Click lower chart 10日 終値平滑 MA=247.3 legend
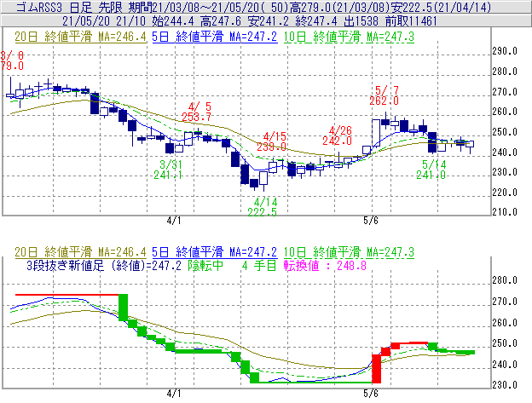 (349, 252)
